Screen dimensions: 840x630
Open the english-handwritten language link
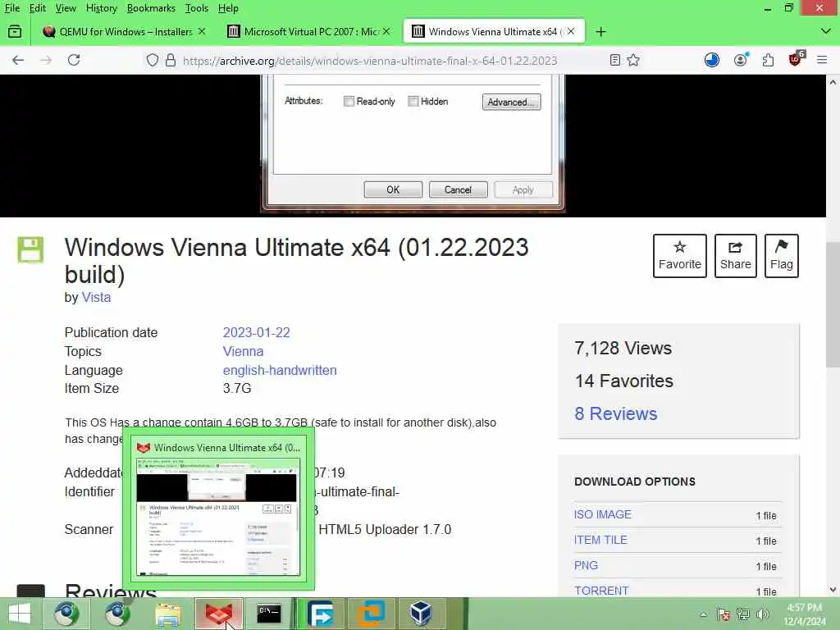pos(280,370)
